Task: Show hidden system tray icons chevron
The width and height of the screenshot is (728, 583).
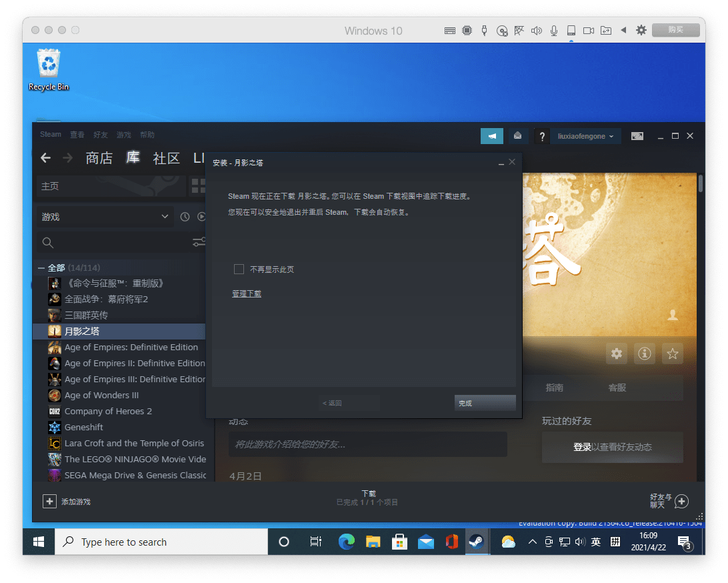Action: (x=533, y=542)
